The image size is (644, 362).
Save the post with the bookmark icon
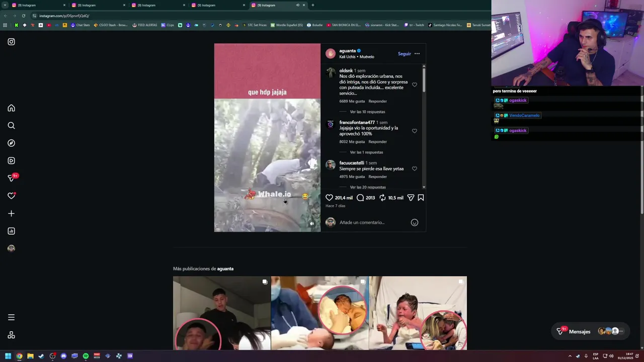(421, 198)
